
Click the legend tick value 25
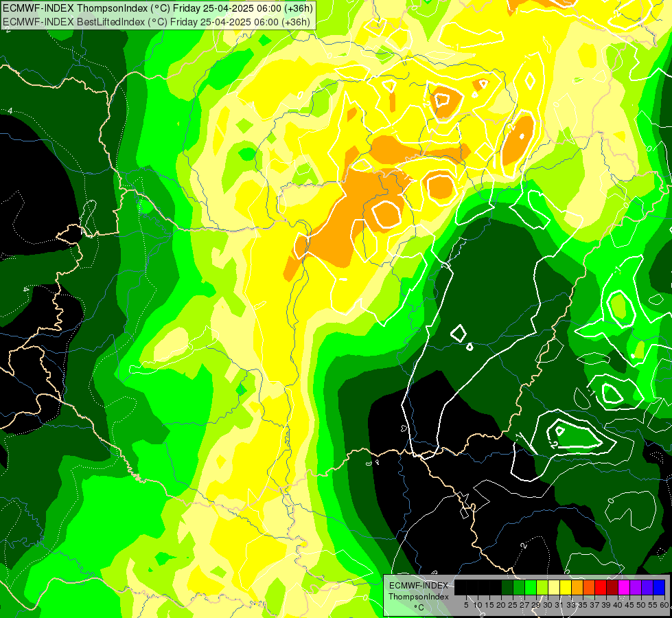point(513,605)
